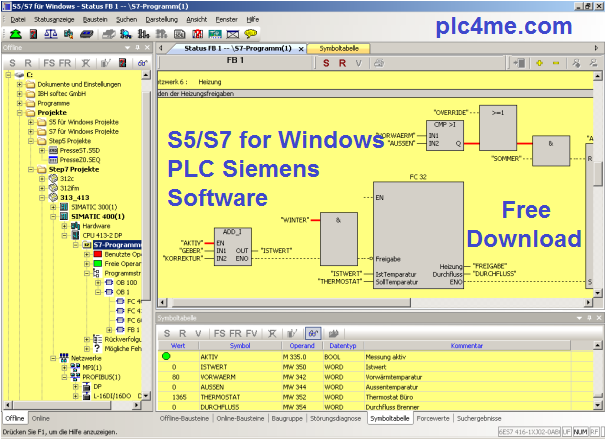605x439 pixels.
Task: Switch to the Online tab in left panel
Action: (41, 418)
